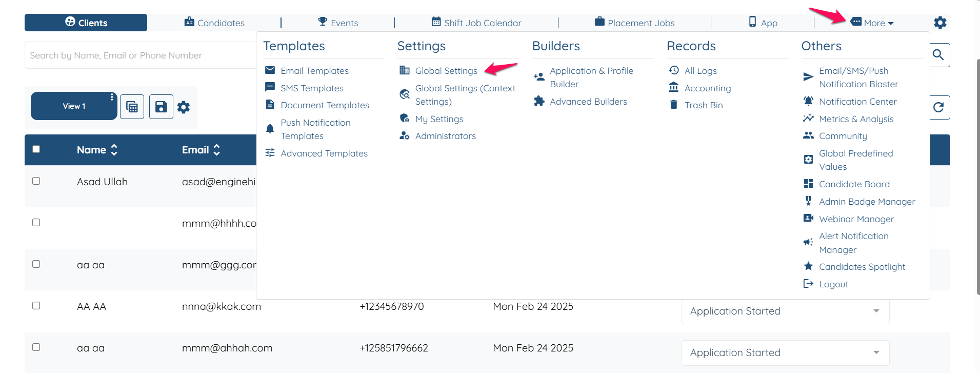Check the mmm@ggg.com row checkbox

[36, 264]
